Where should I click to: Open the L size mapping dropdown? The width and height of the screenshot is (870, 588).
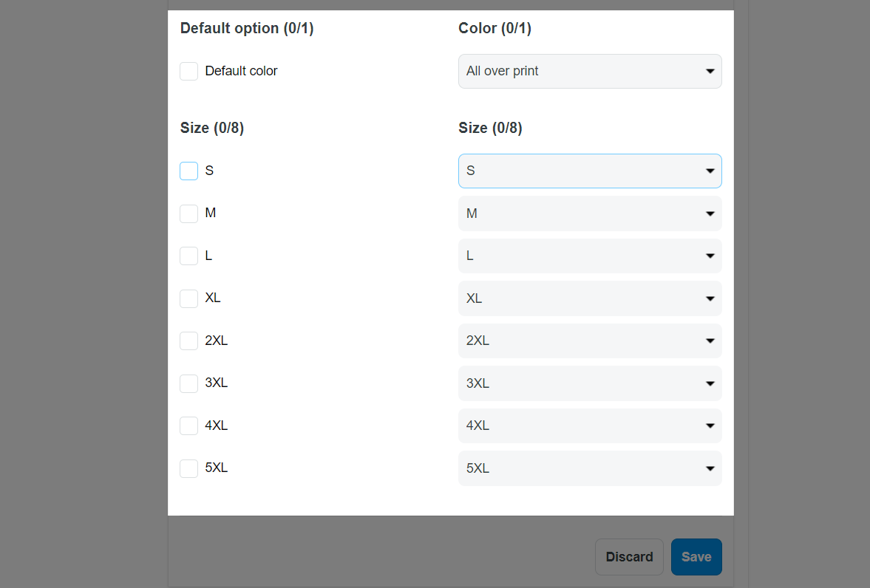coord(590,256)
